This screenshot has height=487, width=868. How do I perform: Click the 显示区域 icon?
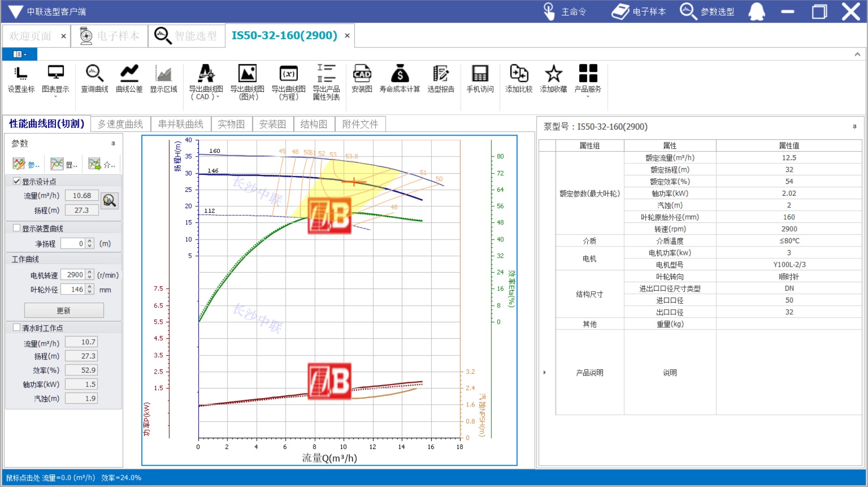click(x=164, y=80)
